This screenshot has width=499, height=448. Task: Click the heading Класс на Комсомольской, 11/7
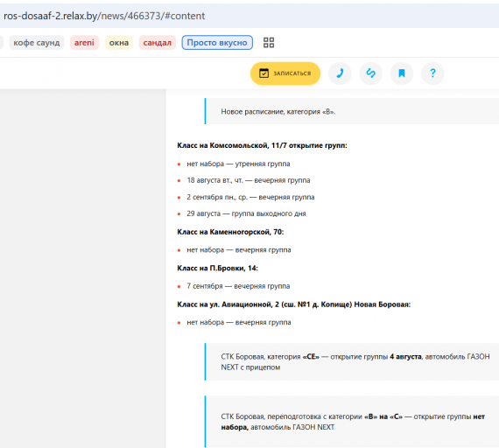(x=262, y=146)
